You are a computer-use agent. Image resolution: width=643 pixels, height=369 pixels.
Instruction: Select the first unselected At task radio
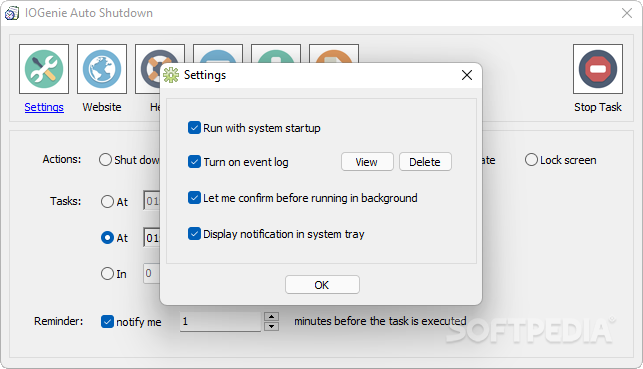tap(107, 201)
